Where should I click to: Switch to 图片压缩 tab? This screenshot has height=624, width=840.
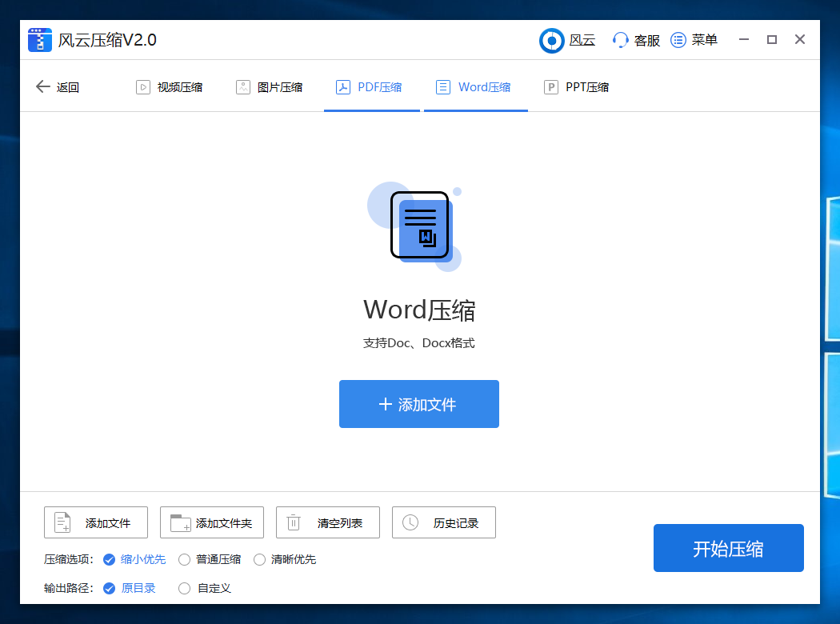pos(270,87)
